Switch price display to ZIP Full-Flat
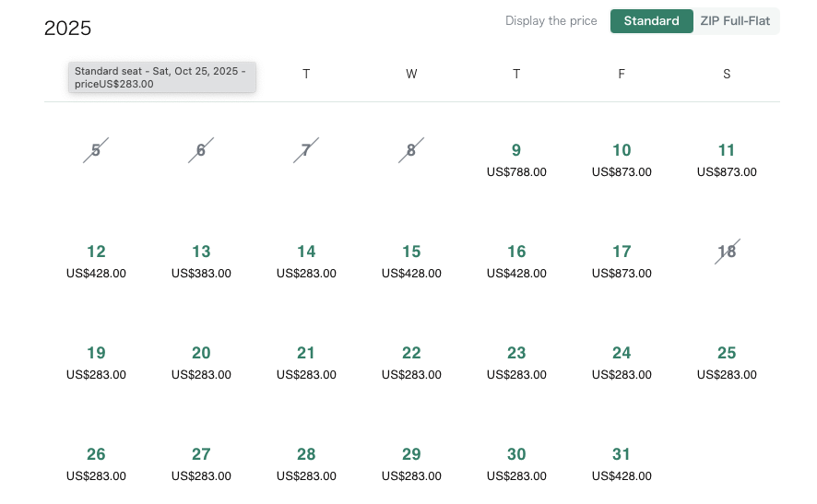The height and width of the screenshot is (504, 817). [735, 21]
